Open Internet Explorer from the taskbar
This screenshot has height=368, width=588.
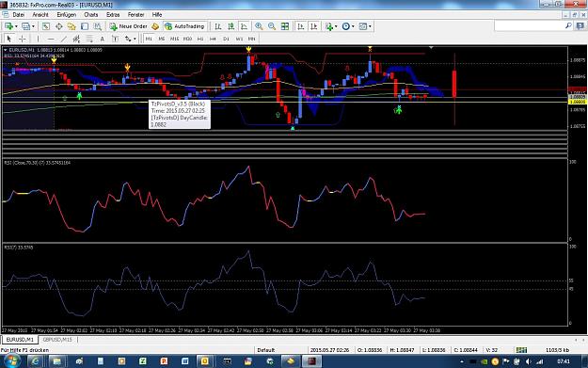[x=35, y=361]
